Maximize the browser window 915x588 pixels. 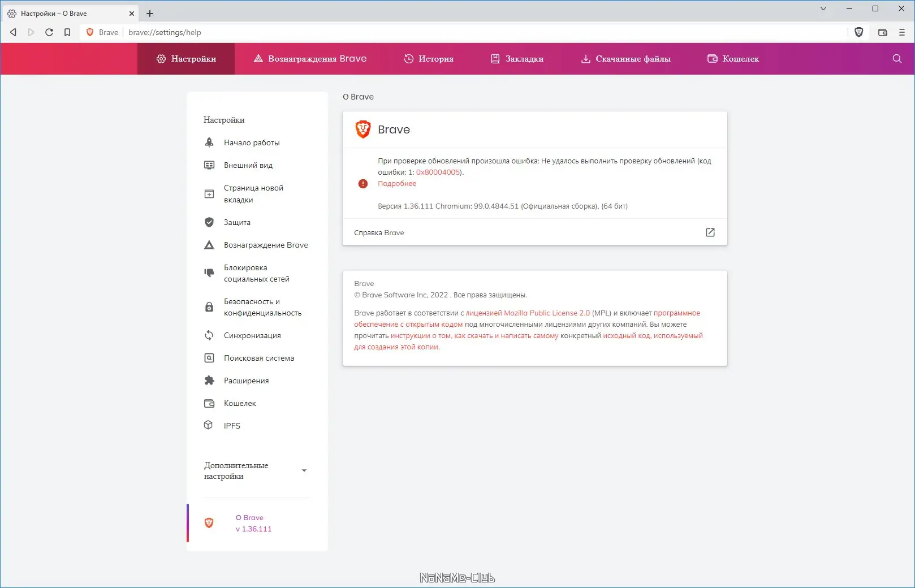[x=875, y=8]
